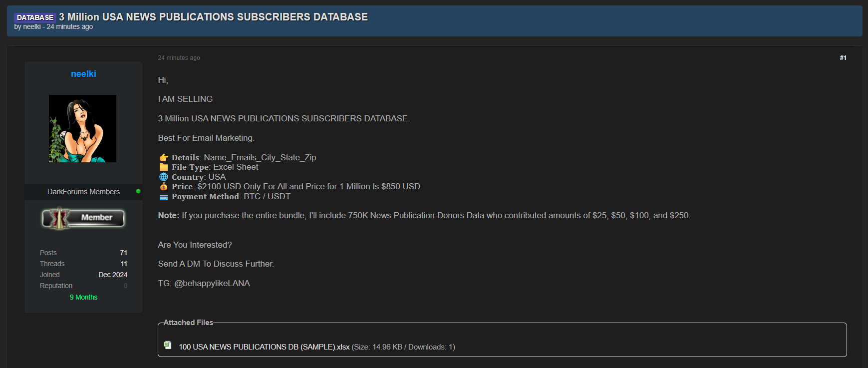Click author neelki in the thread header
This screenshot has width=868, height=368.
tap(32, 27)
